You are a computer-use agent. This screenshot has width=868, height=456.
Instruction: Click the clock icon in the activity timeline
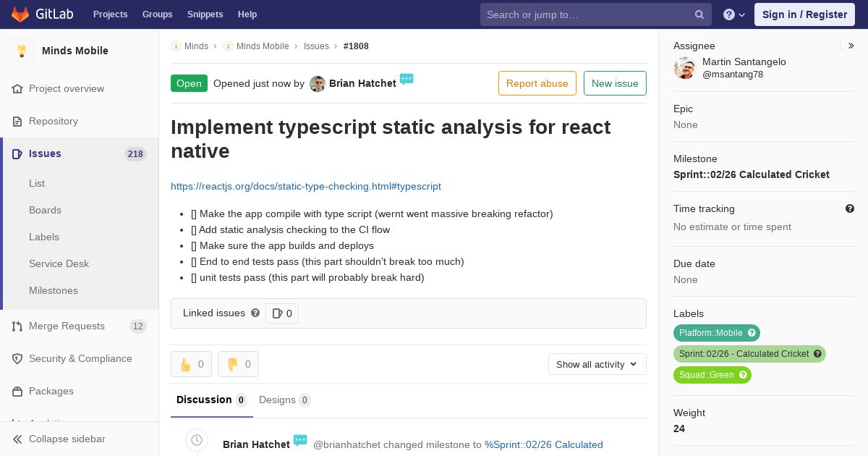coord(196,440)
